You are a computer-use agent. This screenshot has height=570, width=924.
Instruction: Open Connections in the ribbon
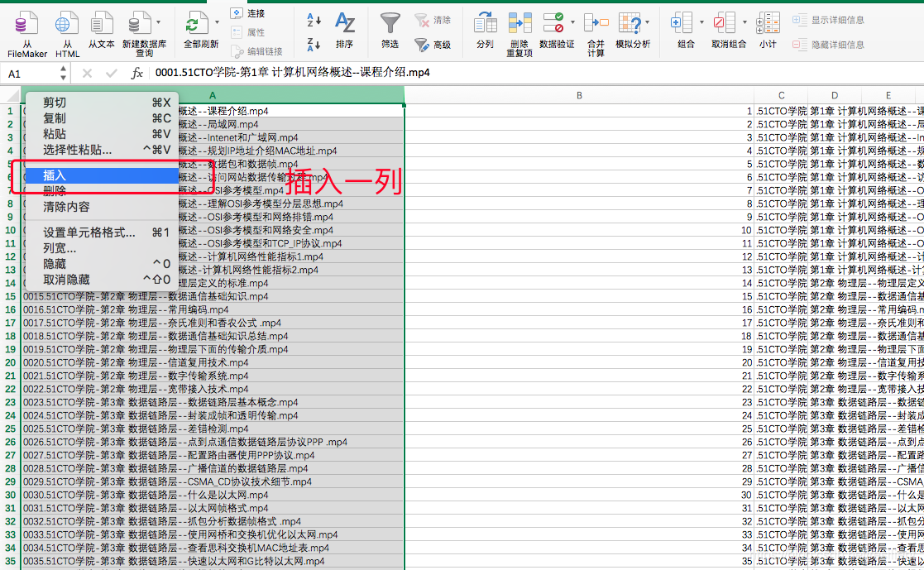247,13
